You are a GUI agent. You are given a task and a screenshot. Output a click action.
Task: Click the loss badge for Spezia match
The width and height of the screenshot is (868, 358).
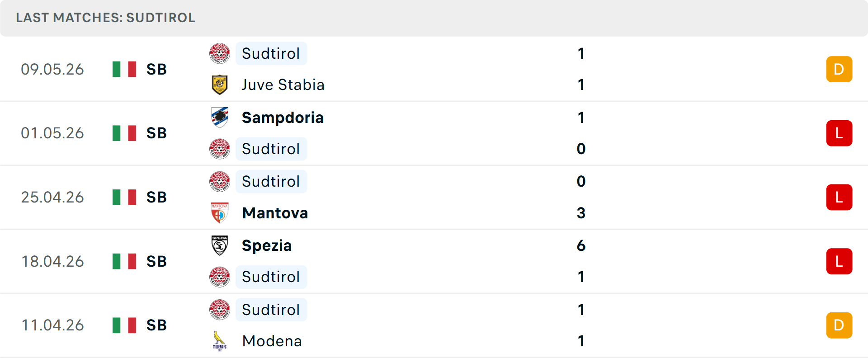point(839,261)
